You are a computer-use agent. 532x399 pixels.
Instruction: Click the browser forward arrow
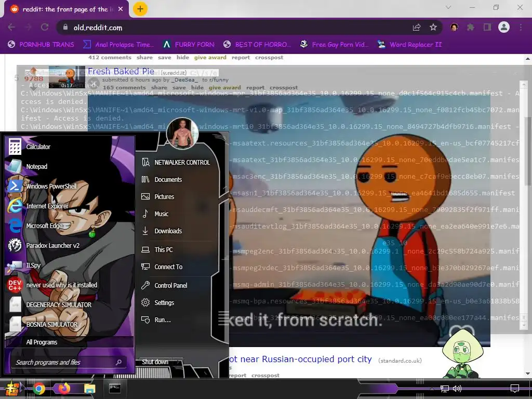pyautogui.click(x=28, y=28)
